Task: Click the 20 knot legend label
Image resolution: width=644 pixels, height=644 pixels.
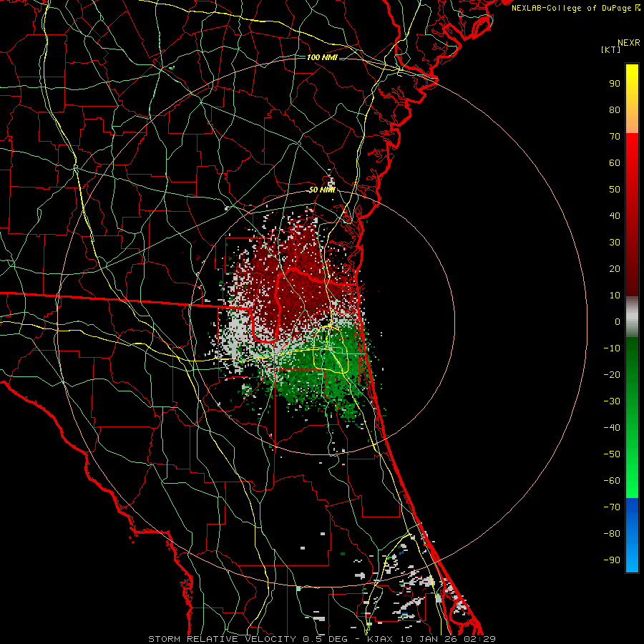Action: 615,269
